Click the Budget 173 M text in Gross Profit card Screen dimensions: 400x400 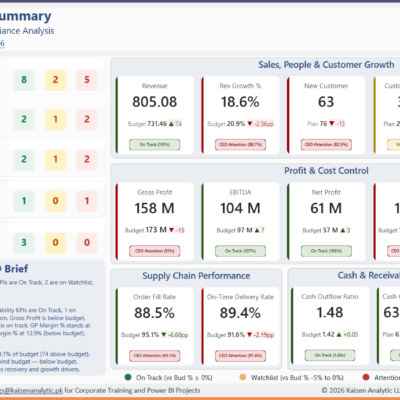(146, 230)
